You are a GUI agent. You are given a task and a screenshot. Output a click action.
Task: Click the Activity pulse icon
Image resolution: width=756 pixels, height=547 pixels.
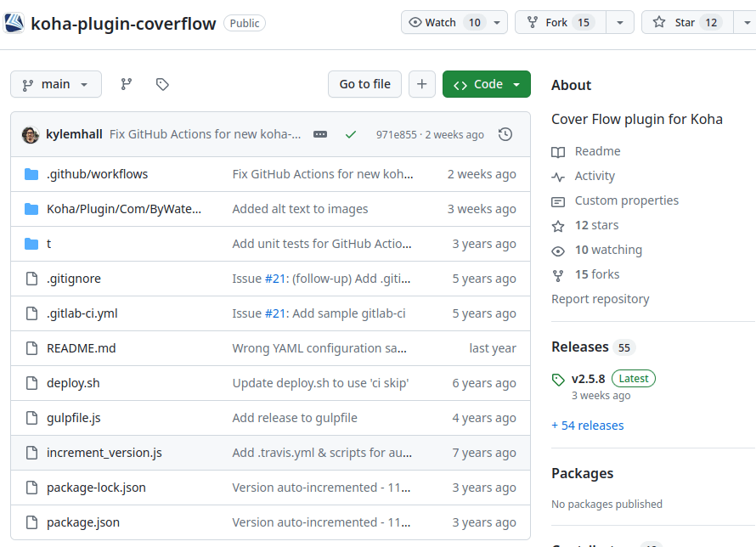coord(558,177)
